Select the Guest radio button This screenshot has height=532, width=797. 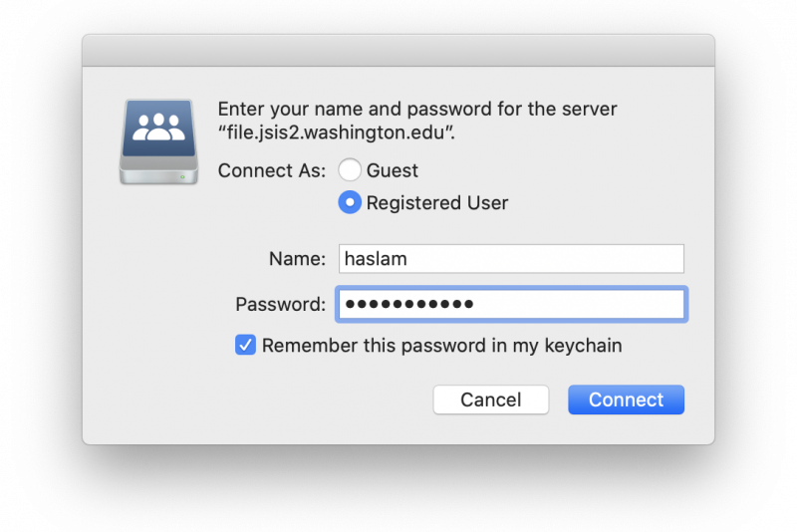point(350,169)
